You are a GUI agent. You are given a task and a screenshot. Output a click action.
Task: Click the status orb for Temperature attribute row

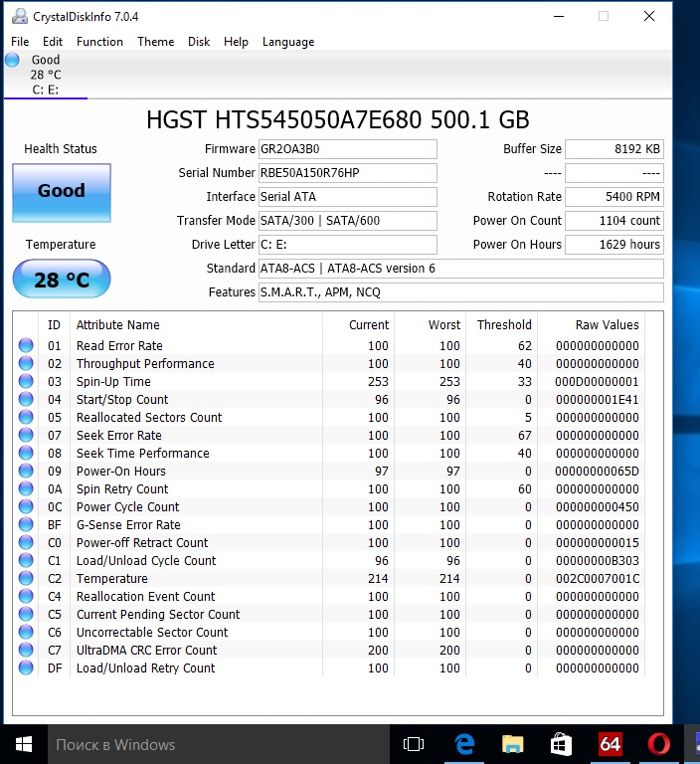point(26,578)
